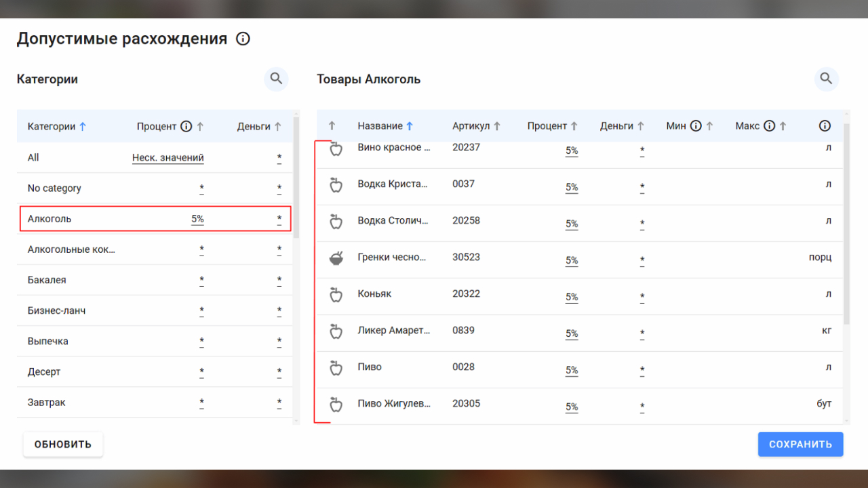Select the Бизнес-ланч category
The image size is (868, 488).
(x=155, y=310)
